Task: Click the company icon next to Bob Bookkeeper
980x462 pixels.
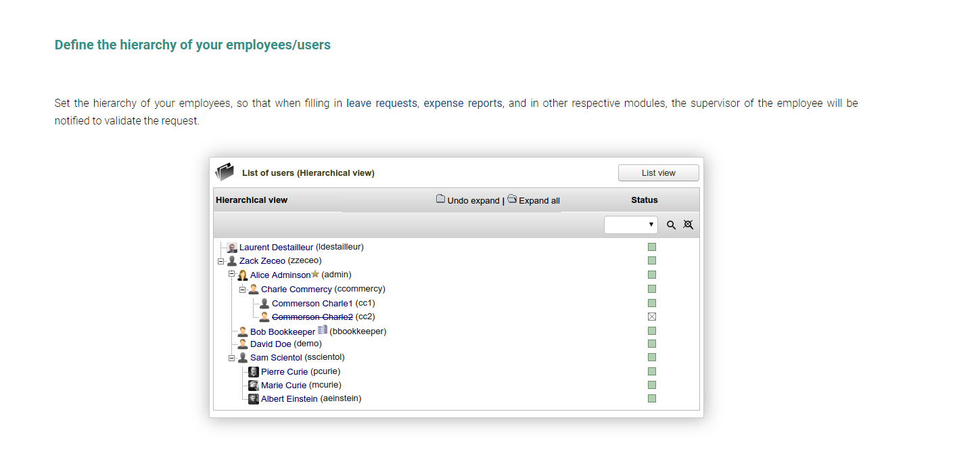Action: [x=323, y=330]
